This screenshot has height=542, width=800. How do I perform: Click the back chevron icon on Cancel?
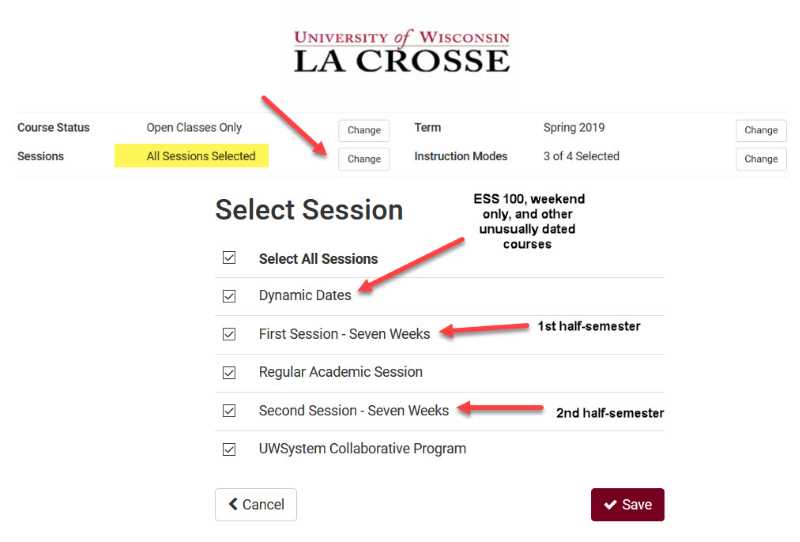point(233,504)
